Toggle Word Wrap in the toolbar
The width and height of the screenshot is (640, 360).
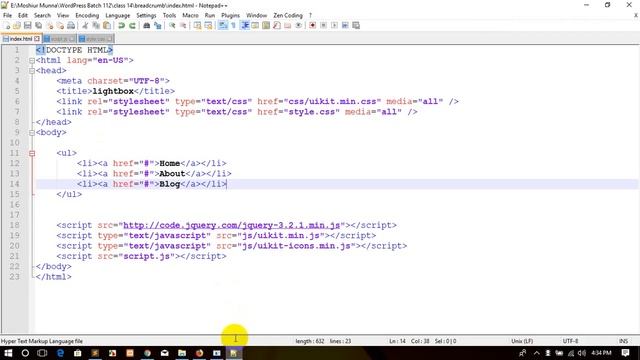click(x=223, y=25)
